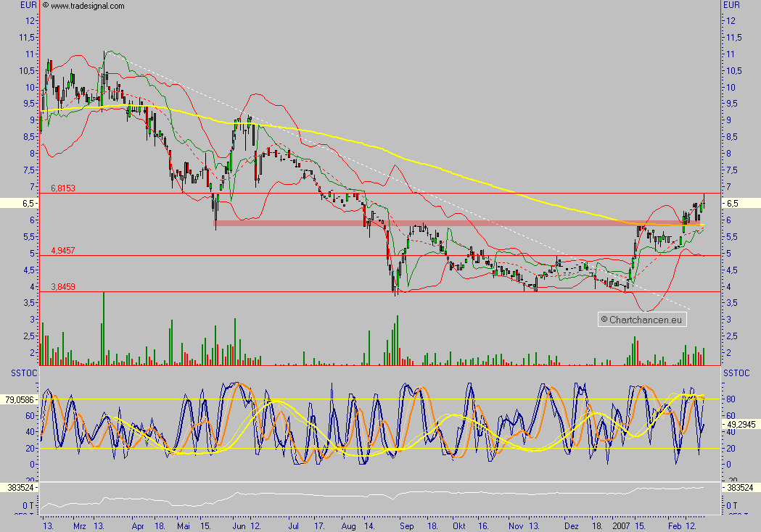Screen dimensions: 761x532
Task: Click the Chartchancen.eu watermark box
Action: tap(642, 320)
